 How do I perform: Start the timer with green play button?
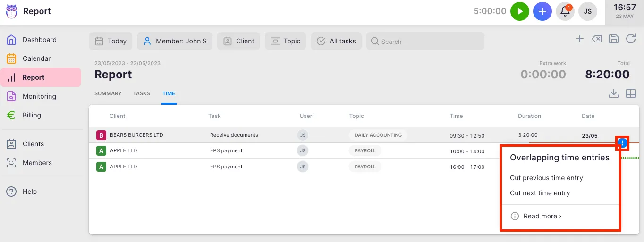point(520,11)
